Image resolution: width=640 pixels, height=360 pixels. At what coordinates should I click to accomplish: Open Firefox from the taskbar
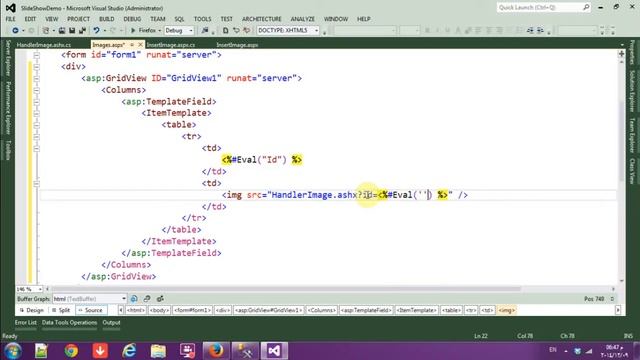point(216,351)
